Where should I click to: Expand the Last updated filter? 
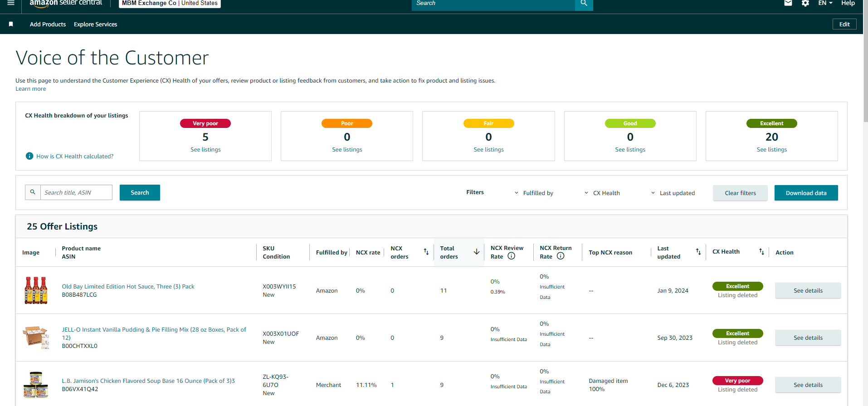click(673, 193)
